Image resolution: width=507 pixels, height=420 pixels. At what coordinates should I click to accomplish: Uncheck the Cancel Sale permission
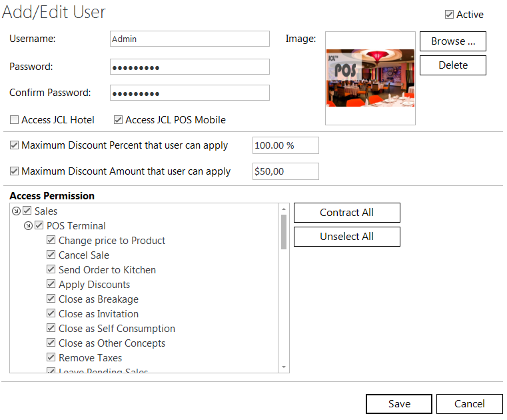51,255
